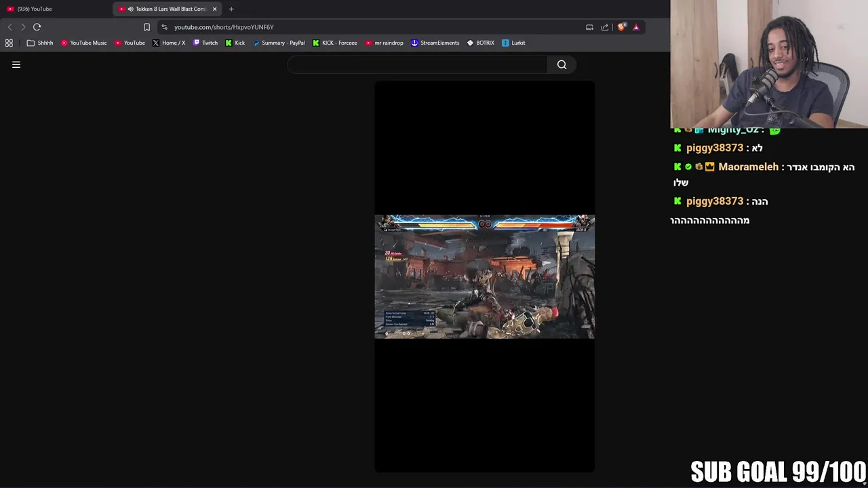Focus the address bar URL

click(x=224, y=27)
